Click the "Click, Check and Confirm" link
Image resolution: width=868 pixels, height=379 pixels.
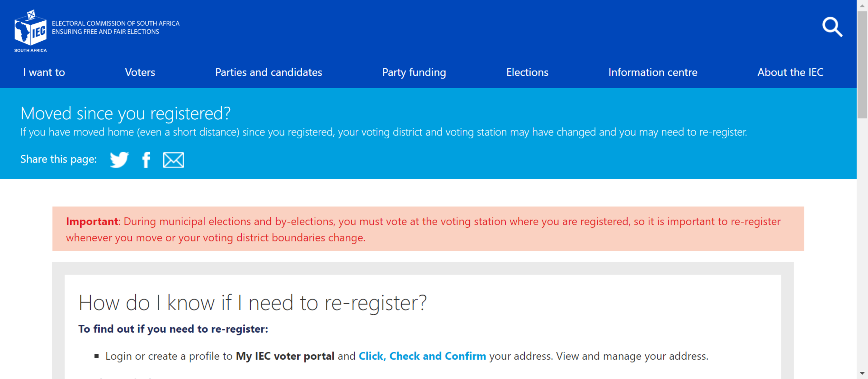(x=422, y=356)
